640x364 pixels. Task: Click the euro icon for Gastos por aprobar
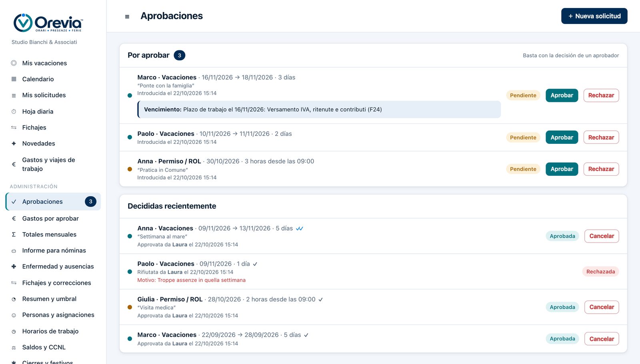pos(14,219)
